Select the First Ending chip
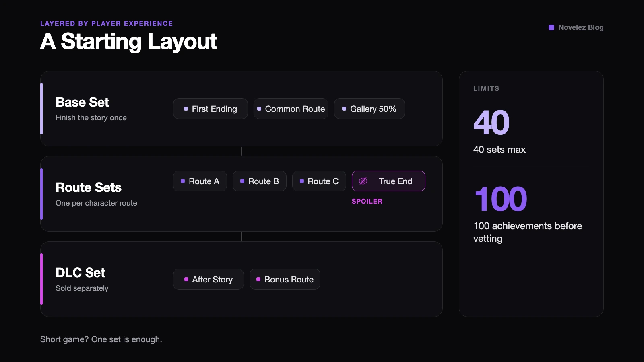This screenshot has width=644, height=362. 211,109
